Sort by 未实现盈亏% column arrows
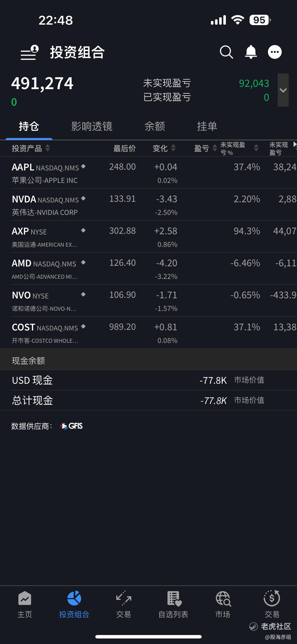 [x=256, y=148]
